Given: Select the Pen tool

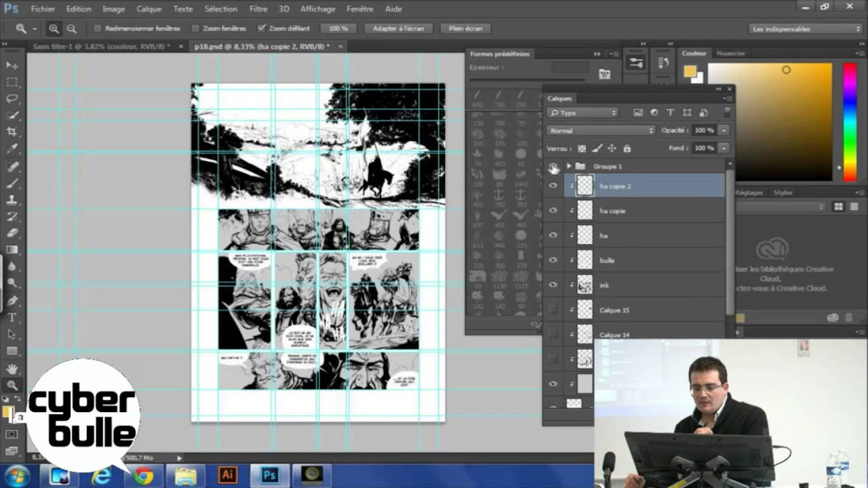Looking at the screenshot, I should (12, 300).
